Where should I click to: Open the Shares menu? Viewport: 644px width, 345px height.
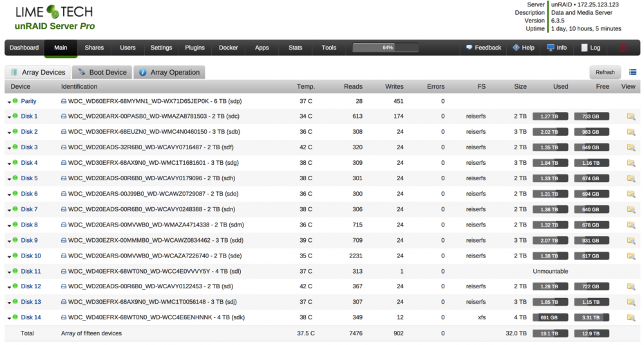click(94, 48)
